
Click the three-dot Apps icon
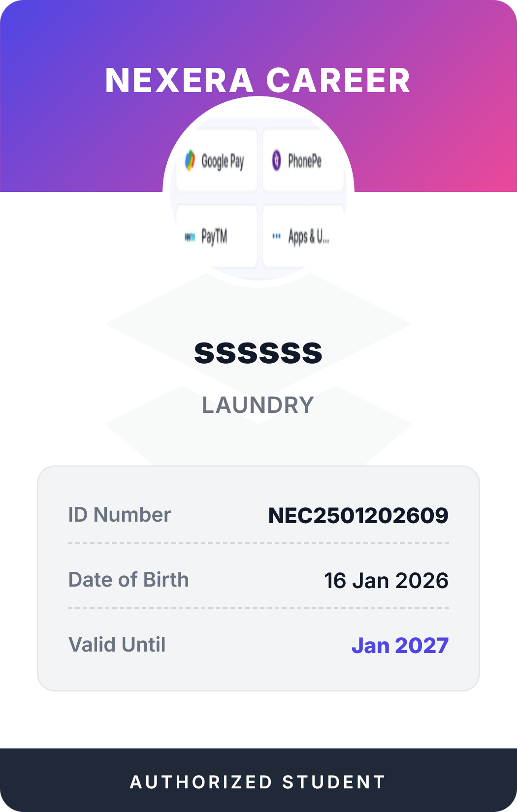(276, 237)
